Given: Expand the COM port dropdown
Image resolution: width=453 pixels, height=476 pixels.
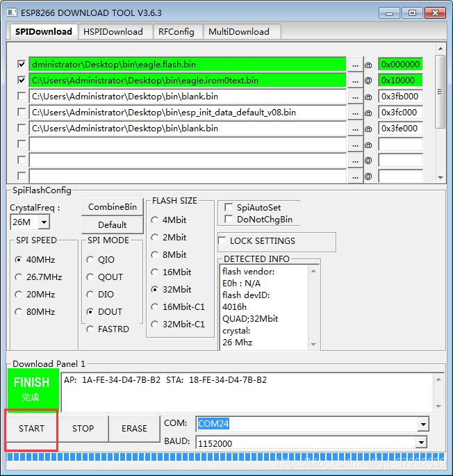Looking at the screenshot, I should tap(423, 424).
